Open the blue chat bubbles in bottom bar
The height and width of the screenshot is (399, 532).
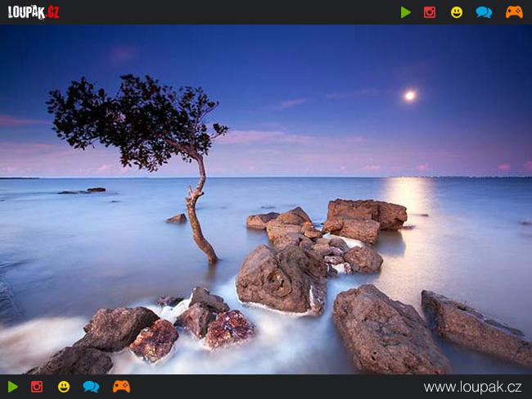click(x=91, y=387)
